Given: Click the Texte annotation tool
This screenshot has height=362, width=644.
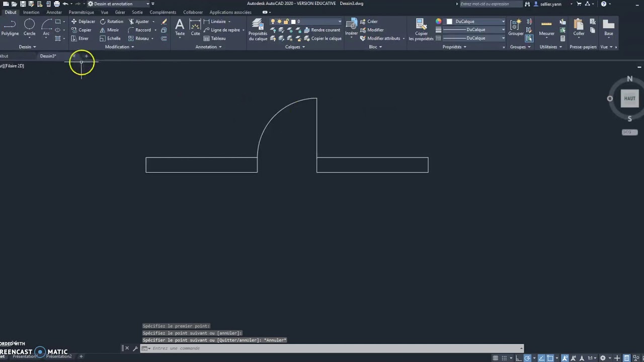Looking at the screenshot, I should point(180,27).
